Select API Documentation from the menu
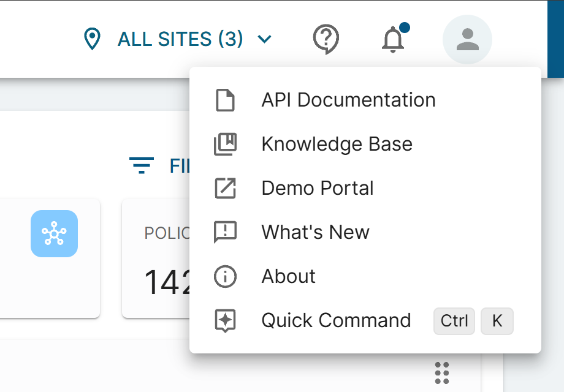 coord(348,100)
